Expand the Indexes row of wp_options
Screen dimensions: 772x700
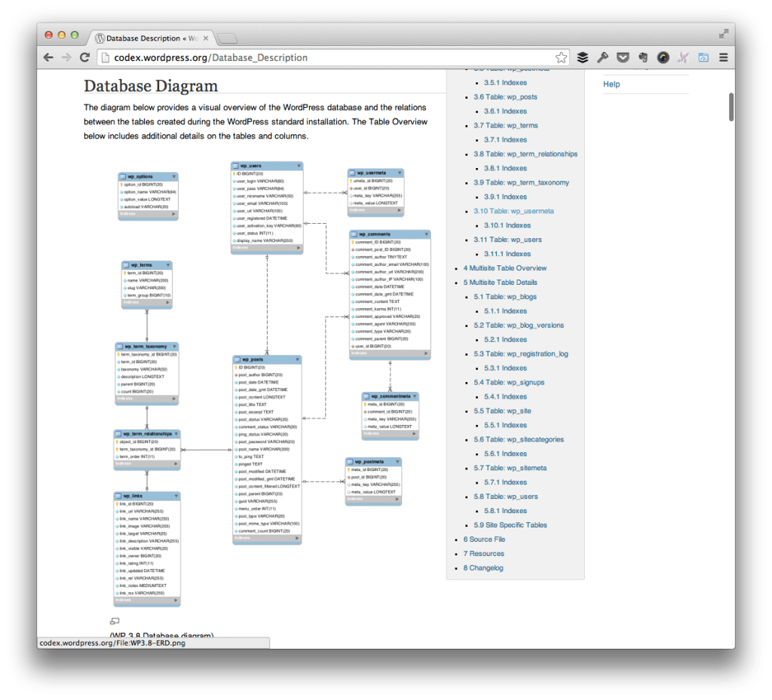pyautogui.click(x=148, y=214)
